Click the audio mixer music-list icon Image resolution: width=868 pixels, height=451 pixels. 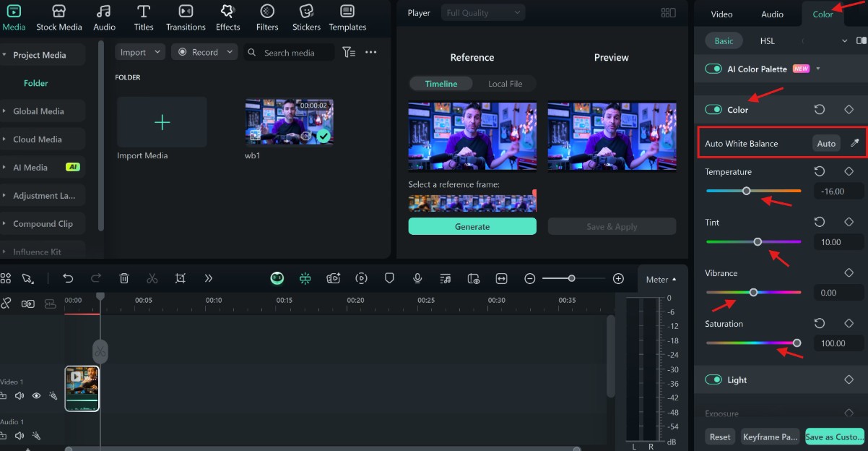coord(446,278)
